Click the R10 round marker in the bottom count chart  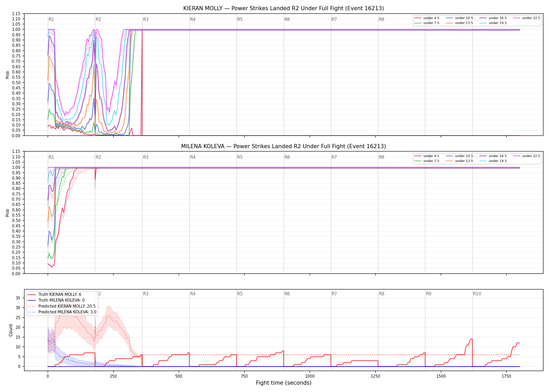(x=477, y=294)
